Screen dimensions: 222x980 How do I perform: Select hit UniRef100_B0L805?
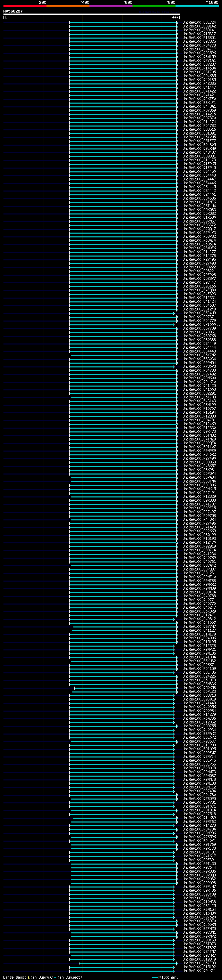pyautogui.click(x=199, y=145)
